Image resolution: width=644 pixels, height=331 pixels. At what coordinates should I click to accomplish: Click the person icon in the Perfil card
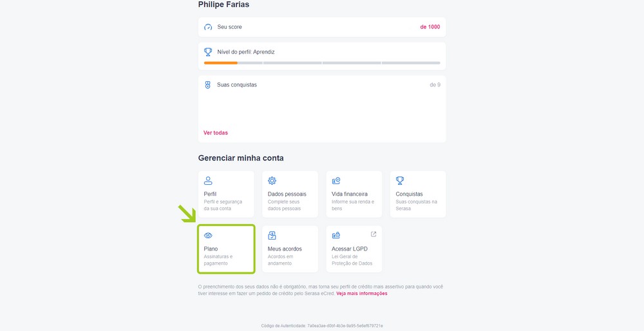coord(208,181)
